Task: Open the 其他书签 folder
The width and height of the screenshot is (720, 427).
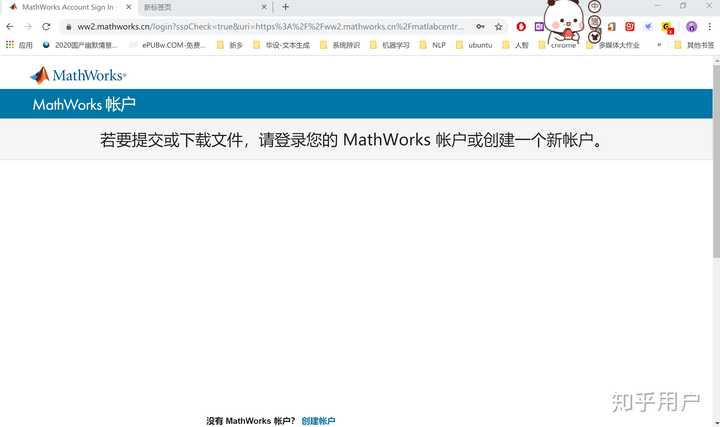Action: point(695,45)
